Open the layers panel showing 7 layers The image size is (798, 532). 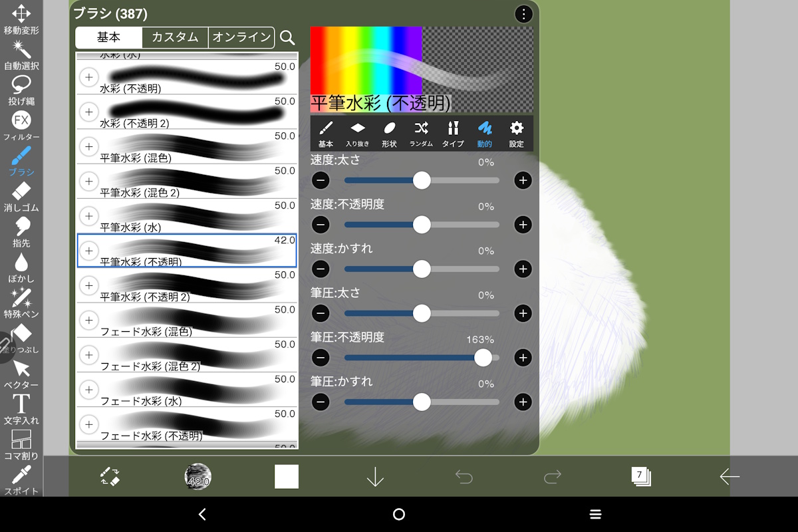640,476
